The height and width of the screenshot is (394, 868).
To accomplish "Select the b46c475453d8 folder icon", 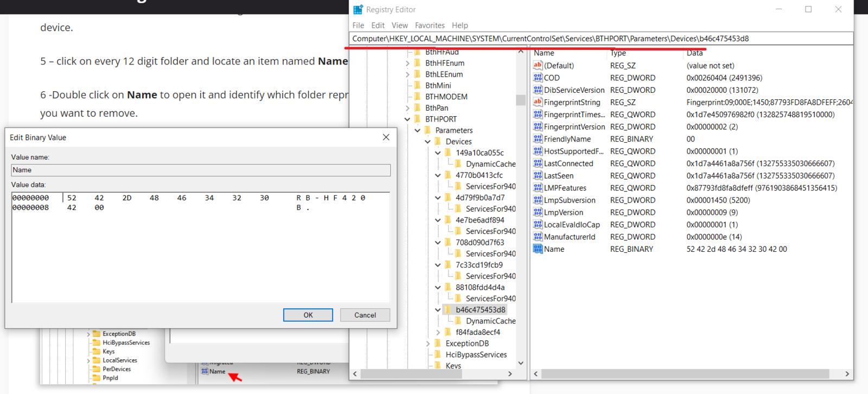I will [448, 310].
